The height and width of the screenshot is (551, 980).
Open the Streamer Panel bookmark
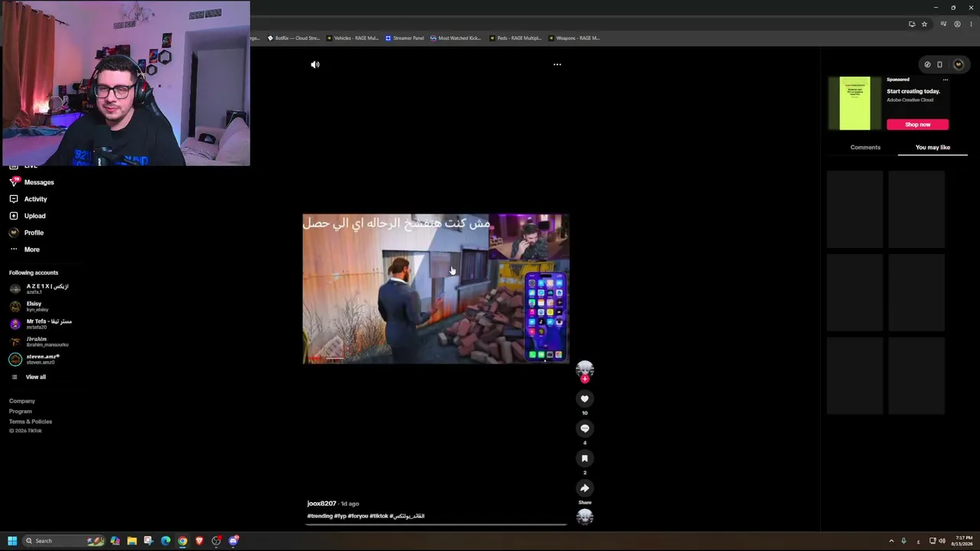point(404,38)
